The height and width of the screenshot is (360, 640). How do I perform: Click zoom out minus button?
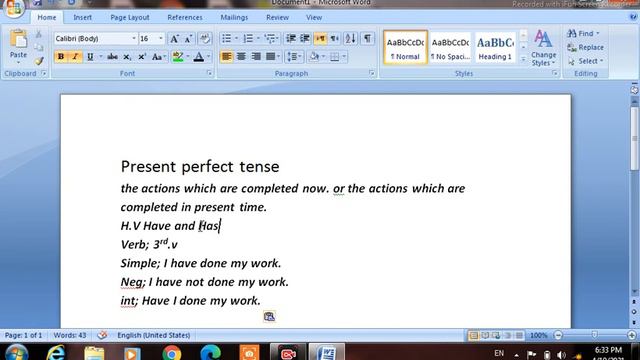pos(558,335)
